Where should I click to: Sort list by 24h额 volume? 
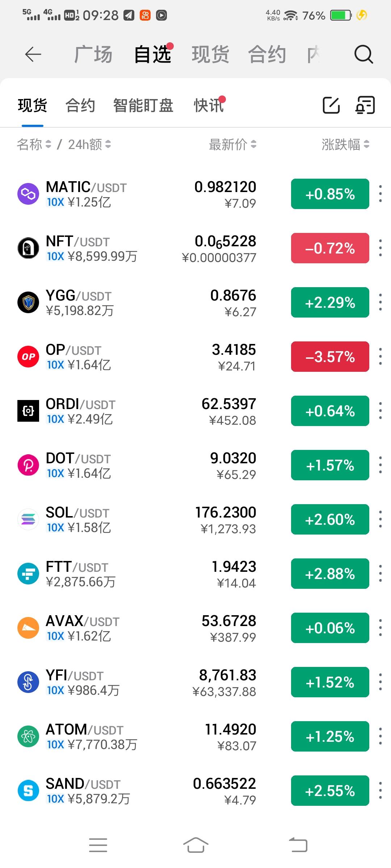89,145
